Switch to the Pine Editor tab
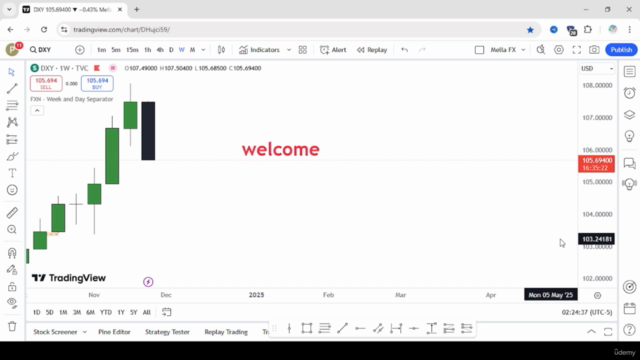 click(114, 332)
